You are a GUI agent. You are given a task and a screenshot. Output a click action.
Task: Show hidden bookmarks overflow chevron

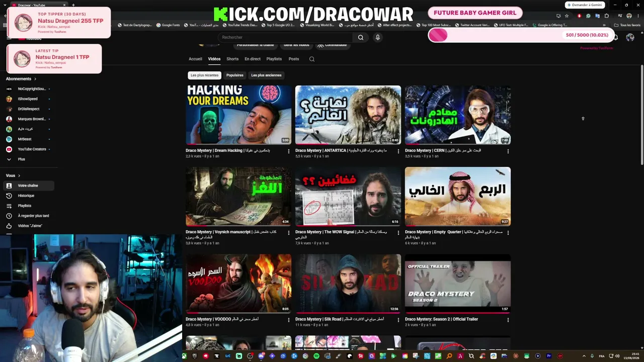pos(604,25)
